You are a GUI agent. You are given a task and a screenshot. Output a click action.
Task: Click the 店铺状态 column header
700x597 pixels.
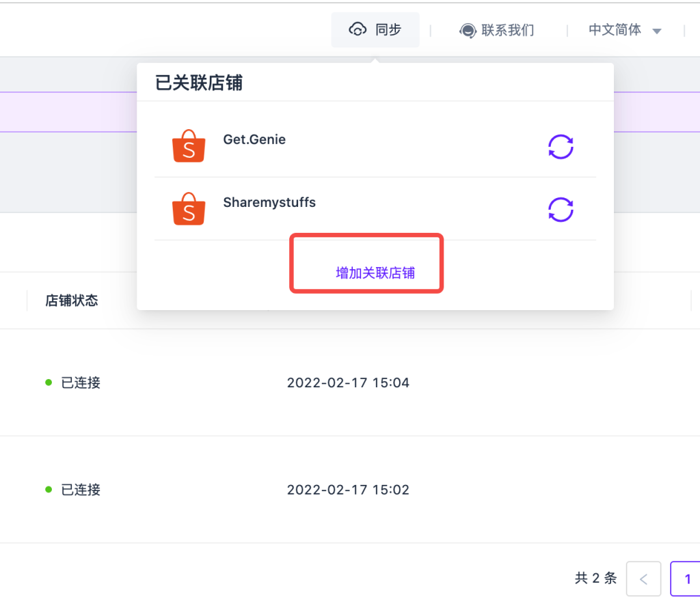pos(72,301)
